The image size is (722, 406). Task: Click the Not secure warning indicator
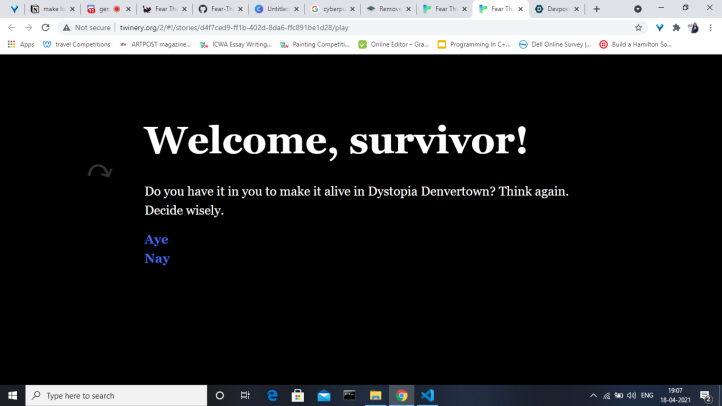coord(87,28)
